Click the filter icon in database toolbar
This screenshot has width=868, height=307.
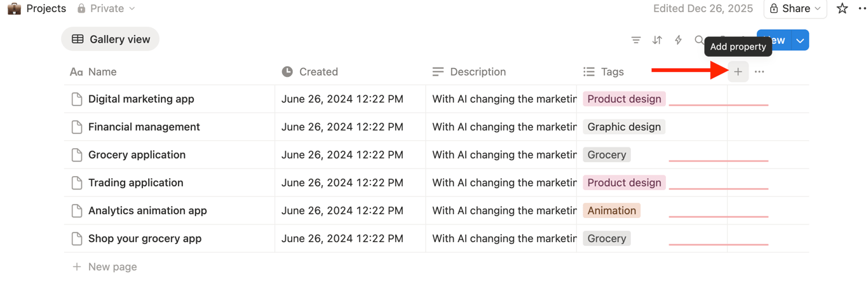[x=635, y=40]
